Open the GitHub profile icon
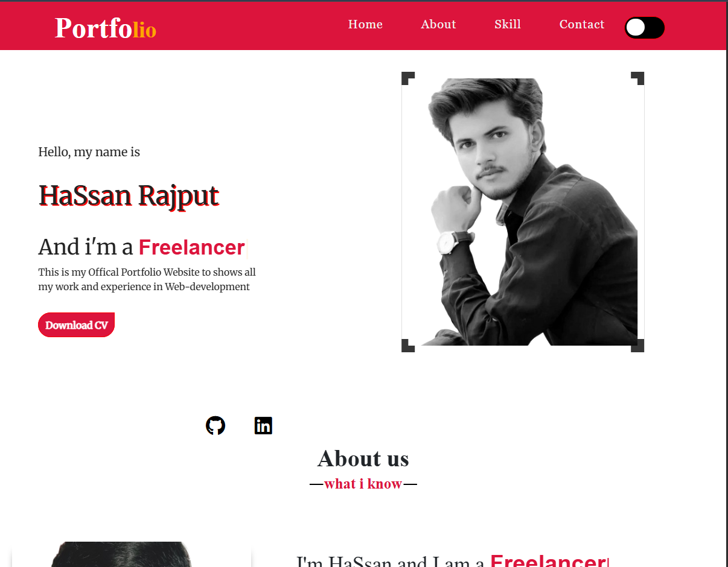This screenshot has height=567, width=728. [x=216, y=426]
